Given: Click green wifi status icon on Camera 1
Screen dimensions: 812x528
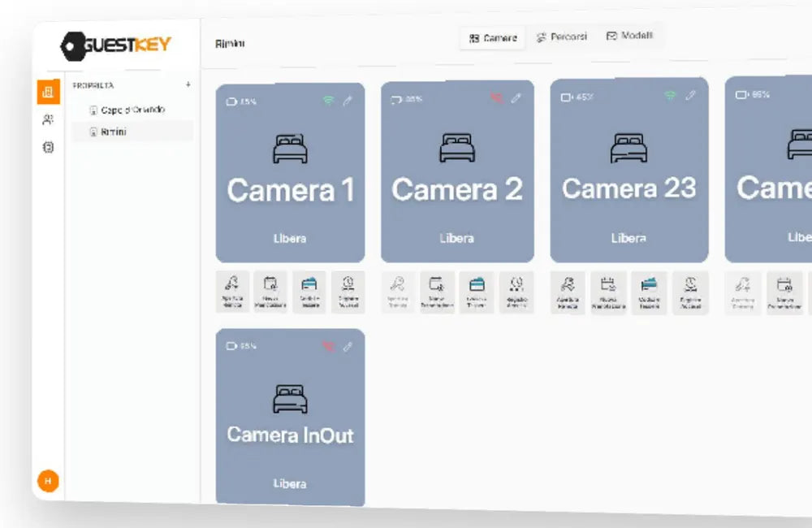Looking at the screenshot, I should pyautogui.click(x=328, y=100).
